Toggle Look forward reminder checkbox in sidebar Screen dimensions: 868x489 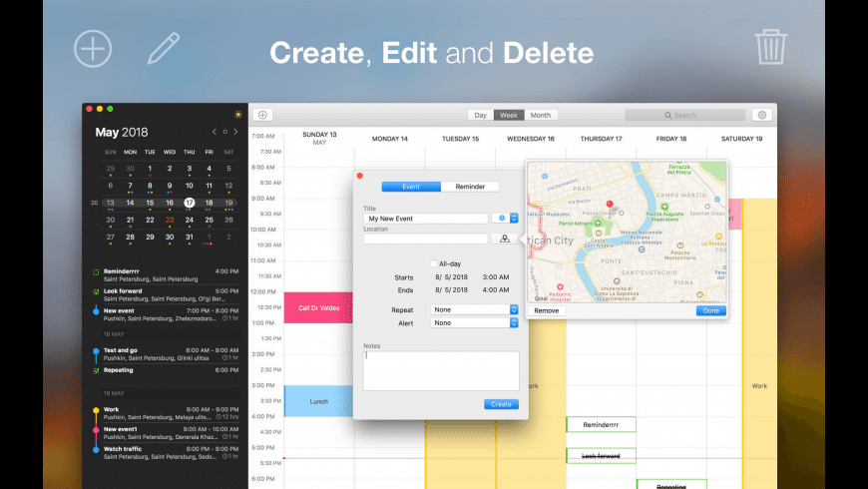point(96,291)
